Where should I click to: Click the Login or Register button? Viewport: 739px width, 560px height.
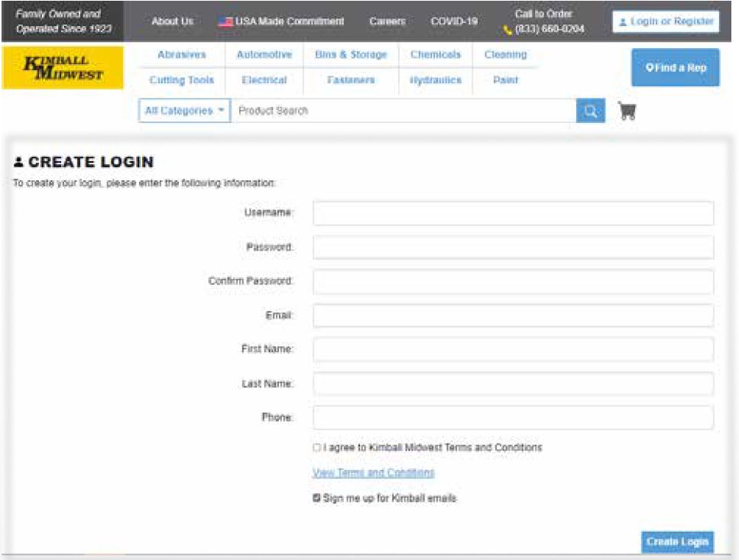[665, 21]
